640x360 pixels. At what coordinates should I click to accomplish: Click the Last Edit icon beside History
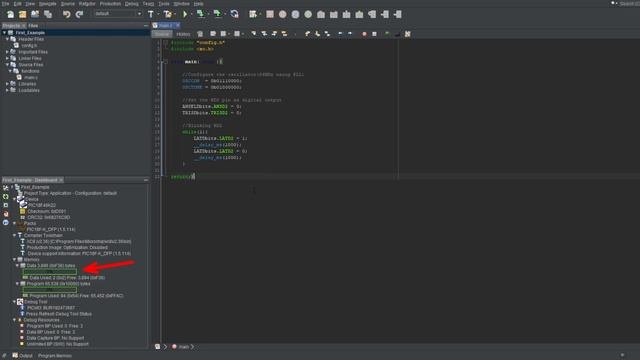(x=200, y=34)
